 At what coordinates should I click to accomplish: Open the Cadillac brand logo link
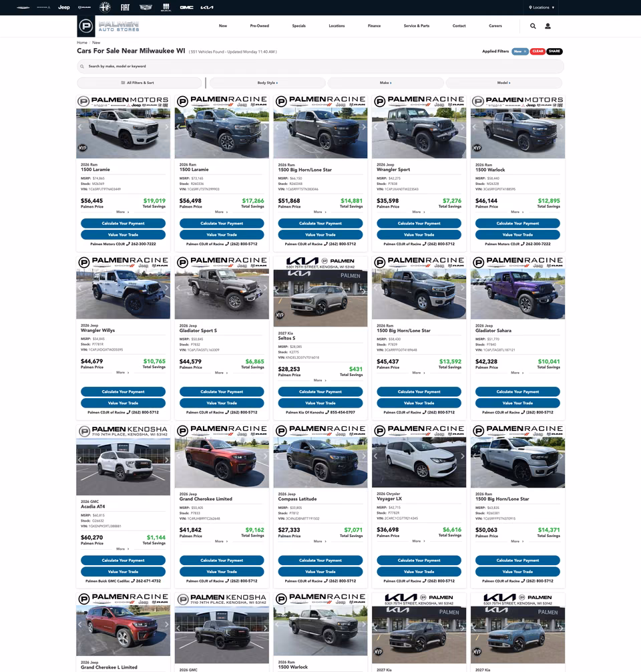146,7
